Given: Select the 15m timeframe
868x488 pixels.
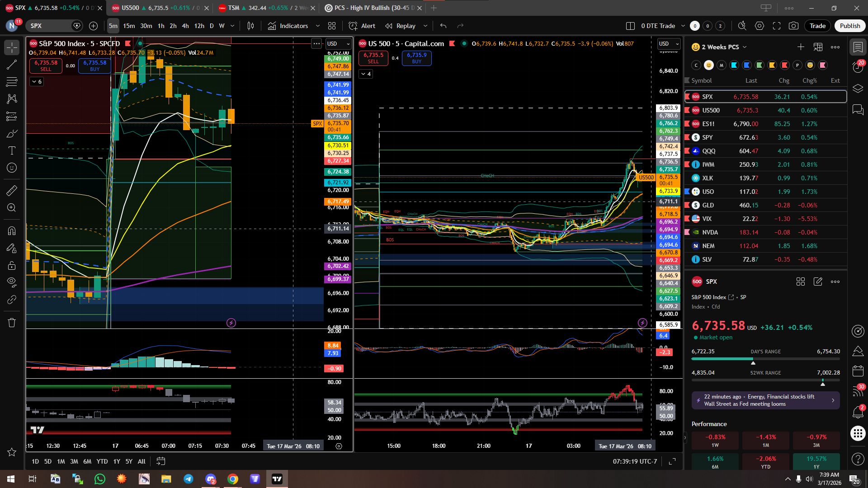Looking at the screenshot, I should pyautogui.click(x=129, y=26).
